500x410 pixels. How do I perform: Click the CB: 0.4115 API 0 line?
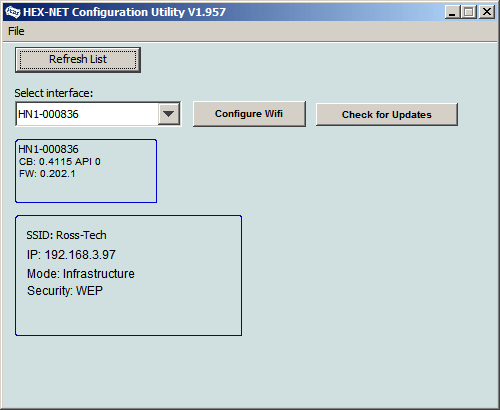(x=60, y=162)
